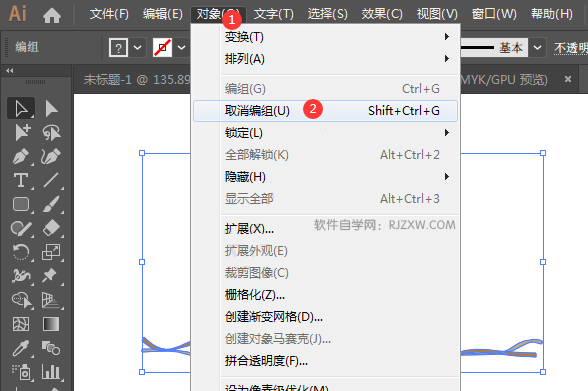Choose 取消编组(U) to ungroup
The width and height of the screenshot is (588, 391).
tap(325, 111)
